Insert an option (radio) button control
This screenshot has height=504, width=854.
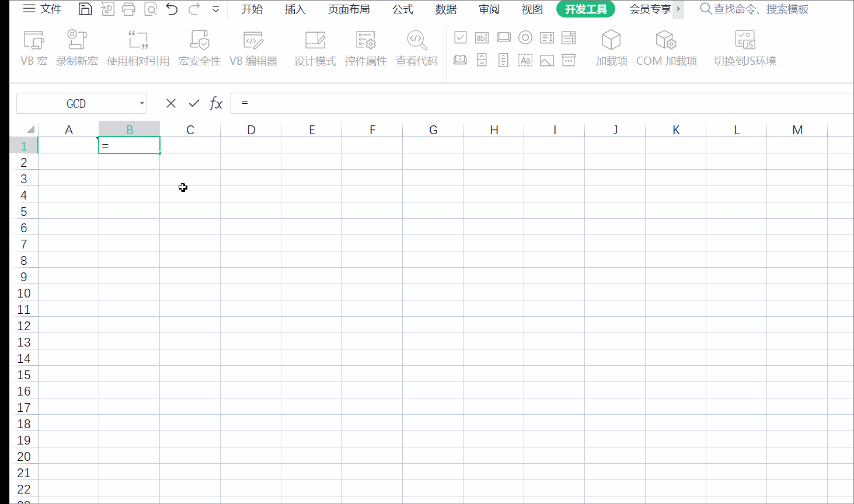click(x=525, y=38)
